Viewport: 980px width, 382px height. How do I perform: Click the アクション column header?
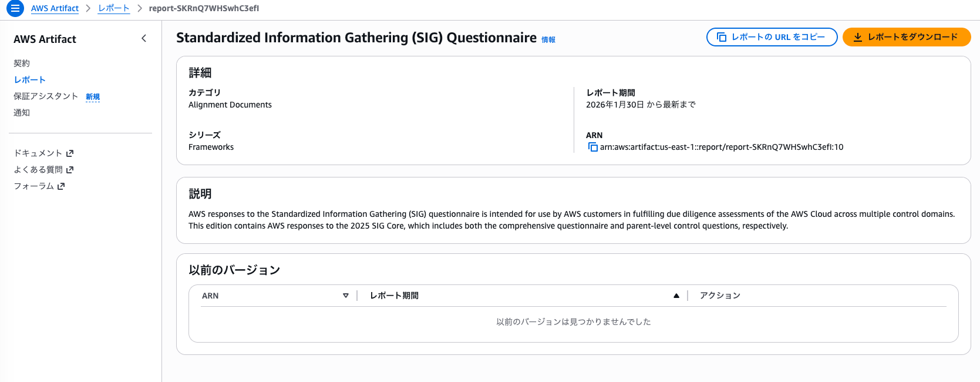(720, 296)
